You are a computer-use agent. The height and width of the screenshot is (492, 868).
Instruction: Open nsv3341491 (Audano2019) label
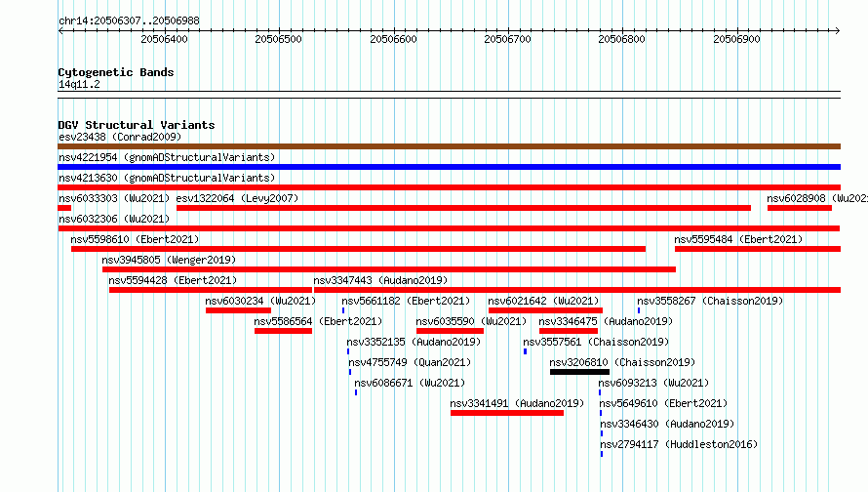tap(517, 403)
